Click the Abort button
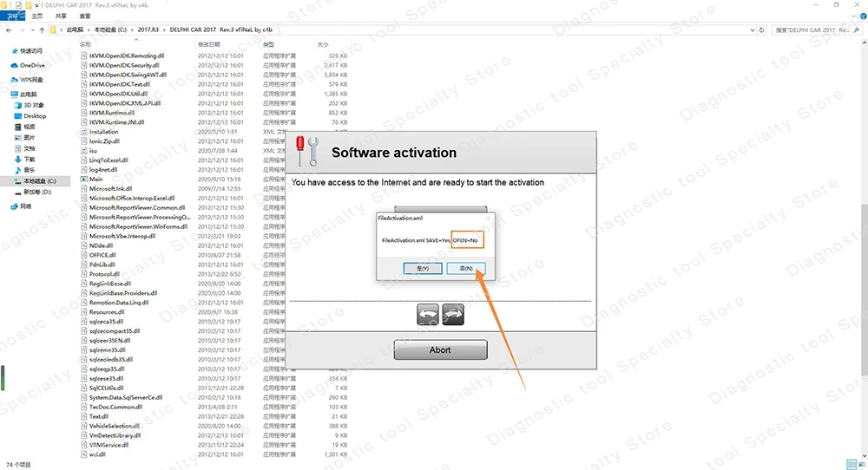 pyautogui.click(x=440, y=350)
